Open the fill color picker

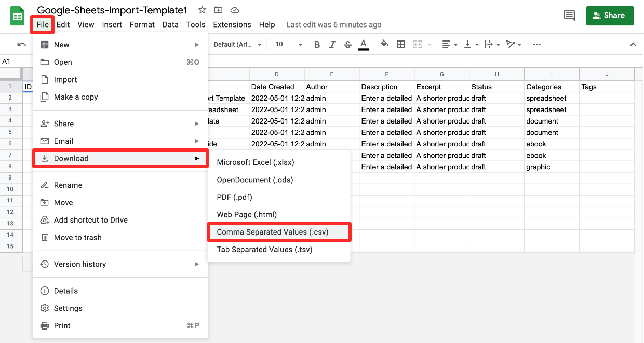[x=384, y=44]
